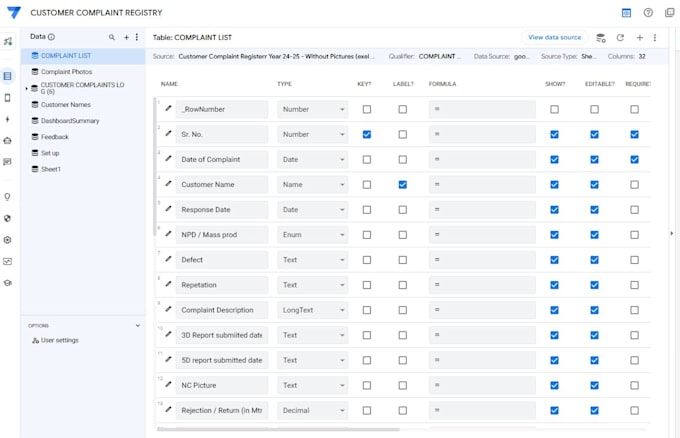Select Sheet1 table
Screen dimensions: 680x438
83,169
